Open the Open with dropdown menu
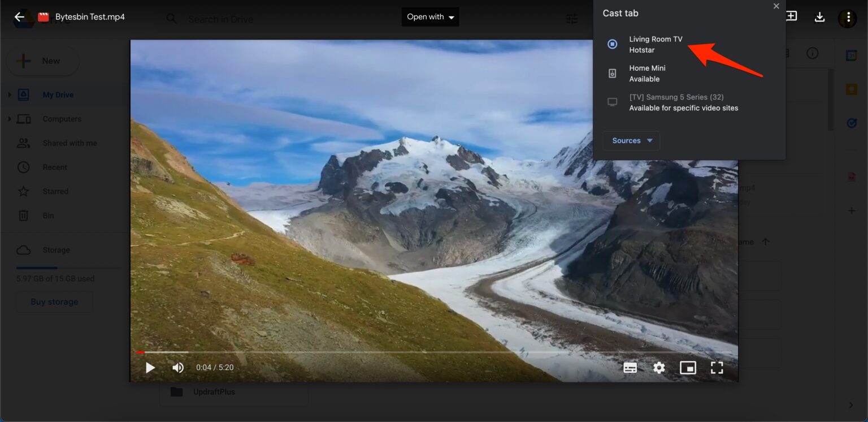 [430, 16]
